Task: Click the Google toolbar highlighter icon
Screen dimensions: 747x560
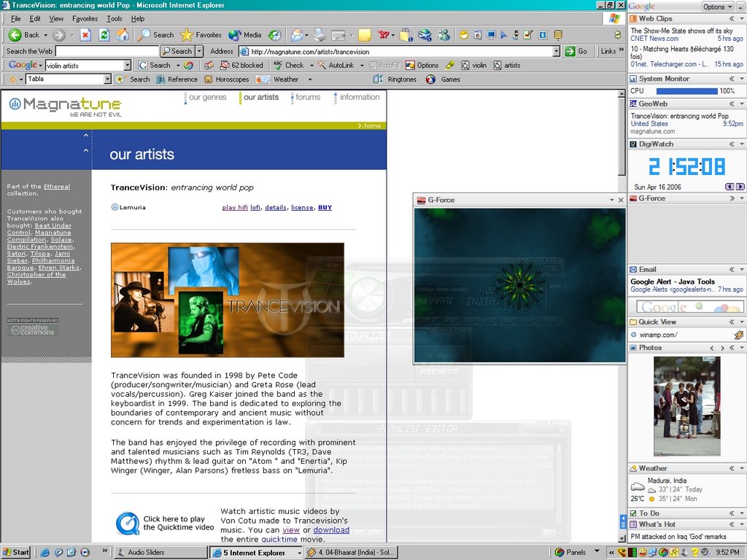Action: point(449,65)
